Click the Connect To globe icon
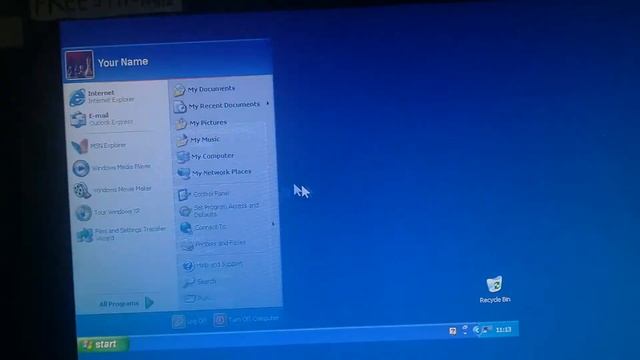This screenshot has height=360, width=640. click(187, 227)
